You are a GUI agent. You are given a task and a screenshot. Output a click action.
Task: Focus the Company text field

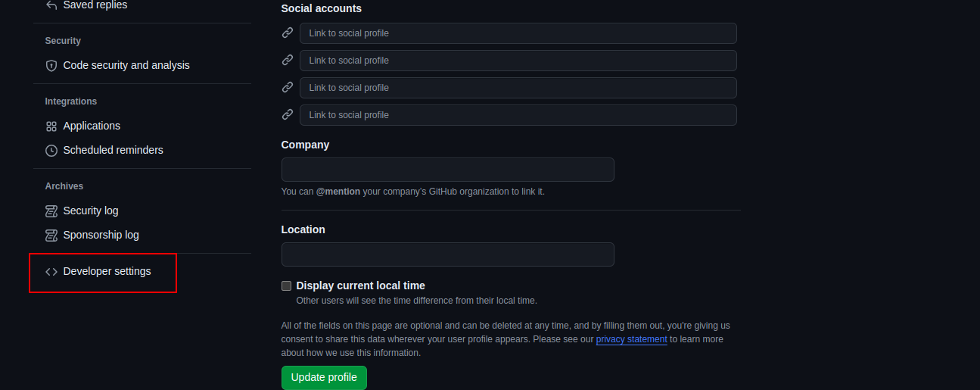point(447,170)
